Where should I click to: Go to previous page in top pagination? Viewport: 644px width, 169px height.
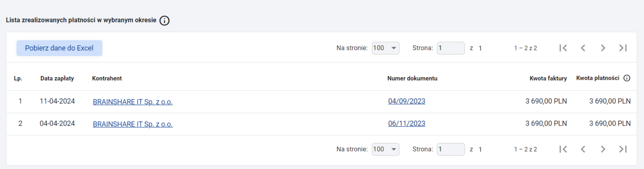tap(583, 48)
